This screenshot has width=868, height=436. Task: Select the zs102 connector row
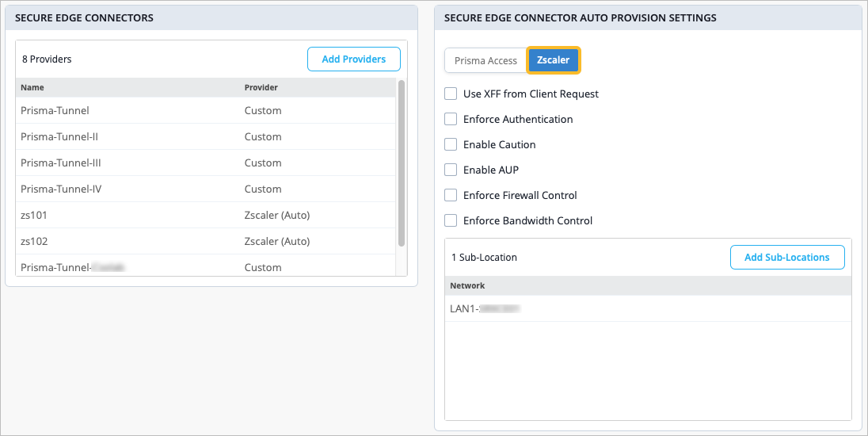pos(206,241)
